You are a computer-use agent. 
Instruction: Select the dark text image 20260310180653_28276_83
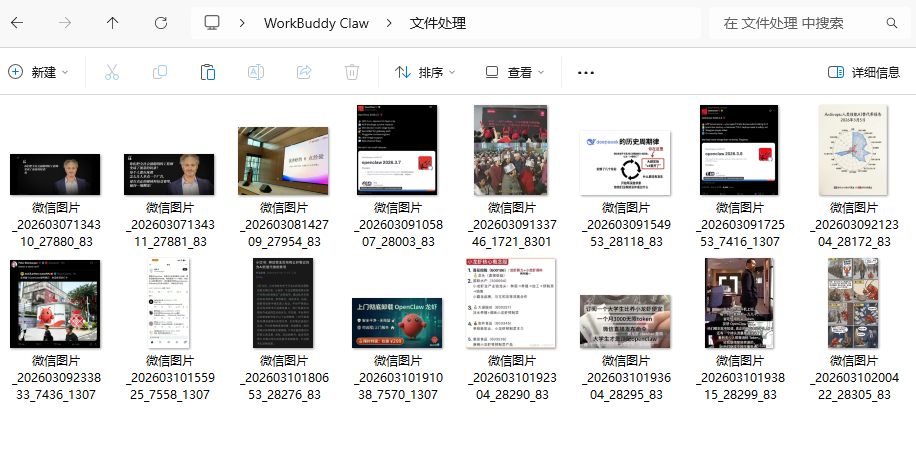click(x=283, y=303)
